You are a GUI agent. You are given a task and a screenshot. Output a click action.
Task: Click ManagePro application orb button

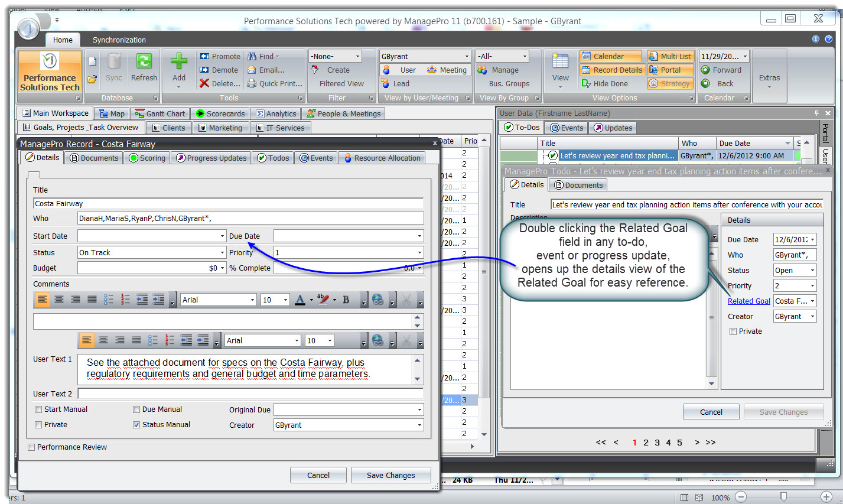coord(28,28)
